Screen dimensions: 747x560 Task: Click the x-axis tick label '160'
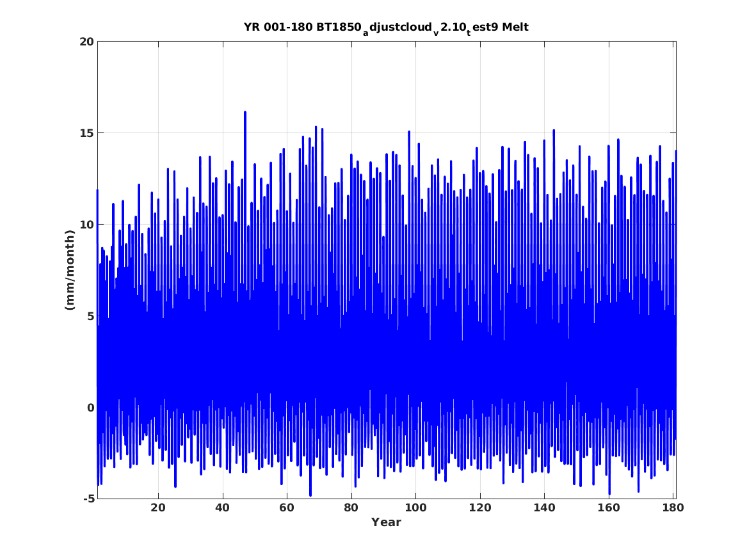(x=609, y=508)
